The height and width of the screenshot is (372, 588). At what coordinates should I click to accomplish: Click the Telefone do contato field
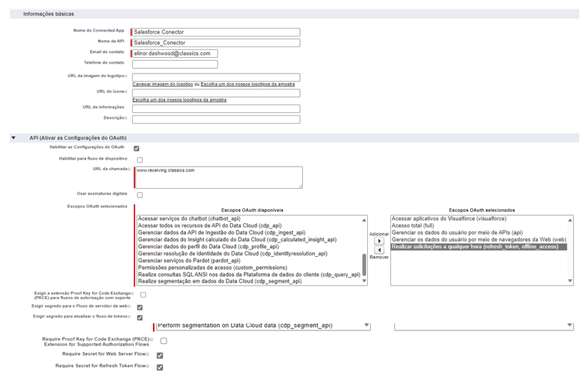[x=175, y=64]
